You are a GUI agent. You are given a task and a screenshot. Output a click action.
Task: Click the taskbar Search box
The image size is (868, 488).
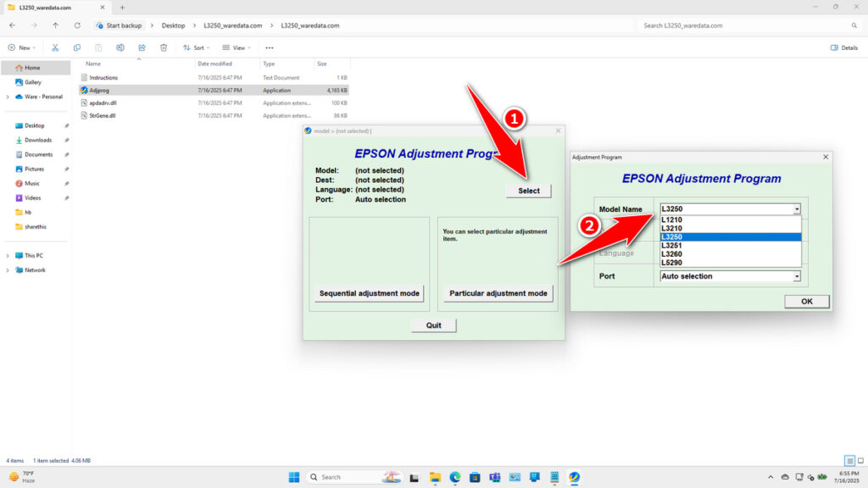tap(354, 477)
